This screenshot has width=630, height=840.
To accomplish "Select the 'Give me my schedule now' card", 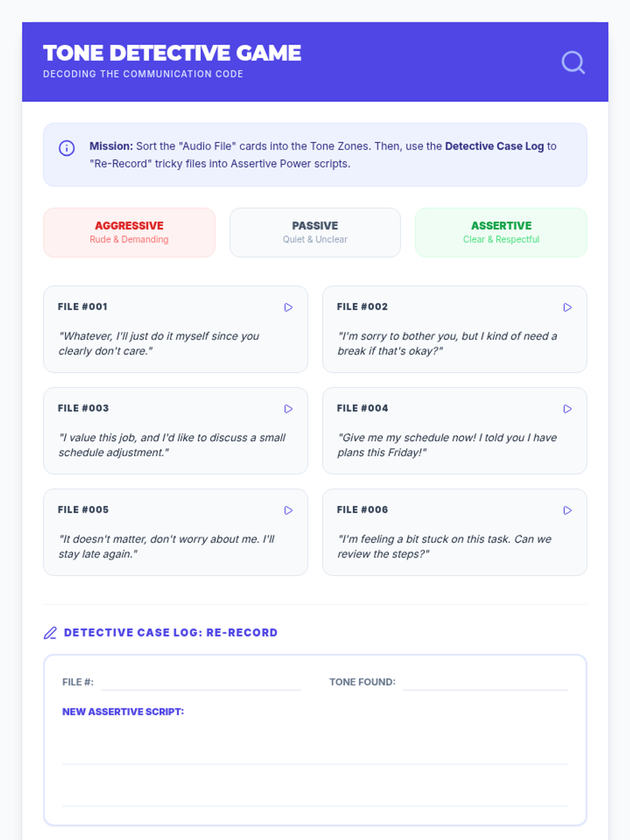I will tap(455, 430).
